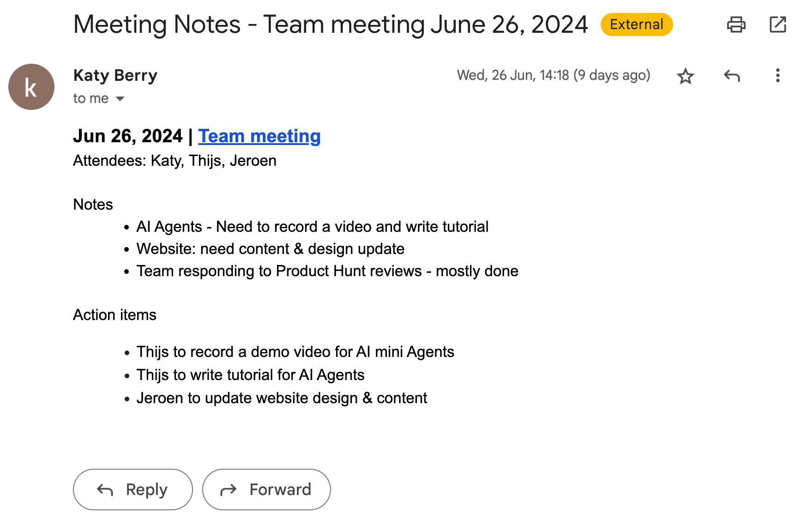Open the more actions menu for this email
Screen dimensions: 807x532
pos(778,75)
